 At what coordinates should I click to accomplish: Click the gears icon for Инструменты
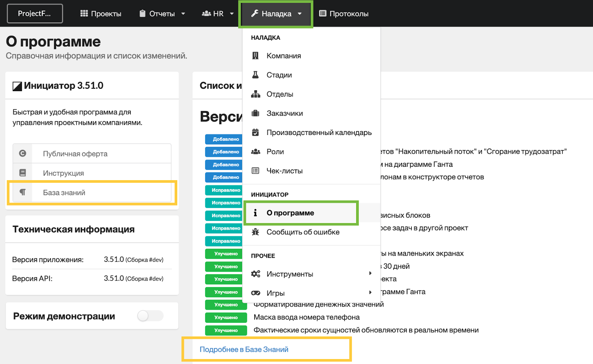[x=255, y=274]
